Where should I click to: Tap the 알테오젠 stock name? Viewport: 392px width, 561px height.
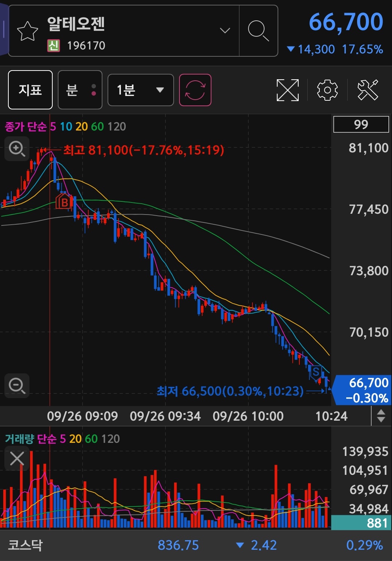pyautogui.click(x=76, y=24)
